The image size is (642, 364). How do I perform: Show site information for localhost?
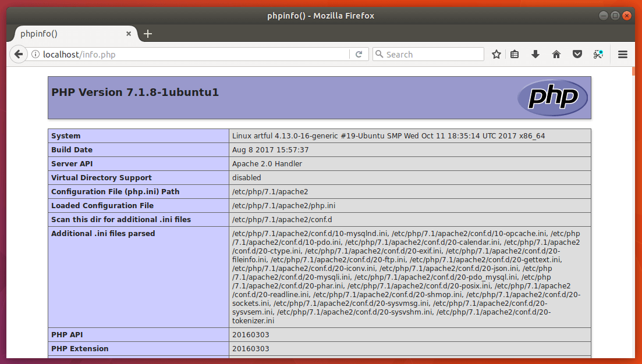point(36,54)
